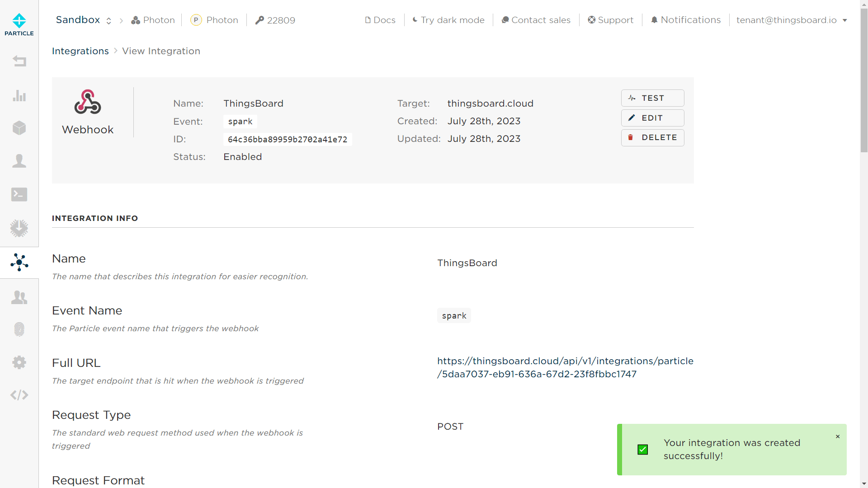
Task: Open the tenant@thingsboard.io account dropdown
Action: [791, 20]
